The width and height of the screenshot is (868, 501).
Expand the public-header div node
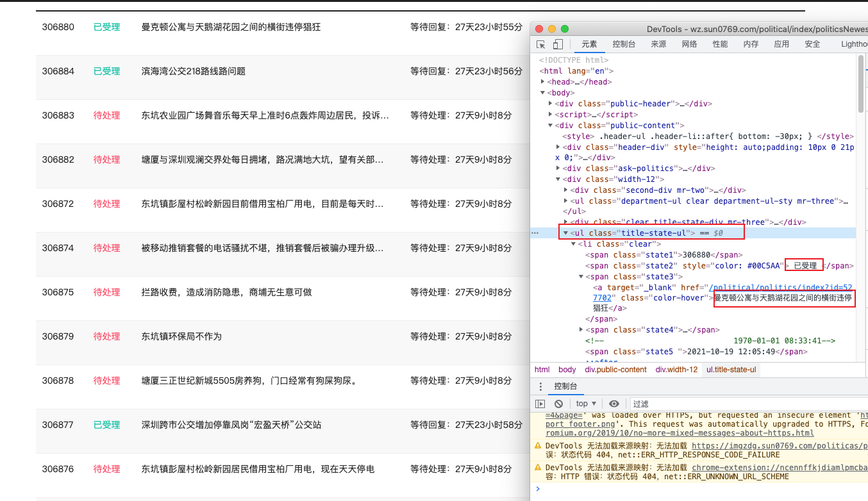pyautogui.click(x=551, y=104)
